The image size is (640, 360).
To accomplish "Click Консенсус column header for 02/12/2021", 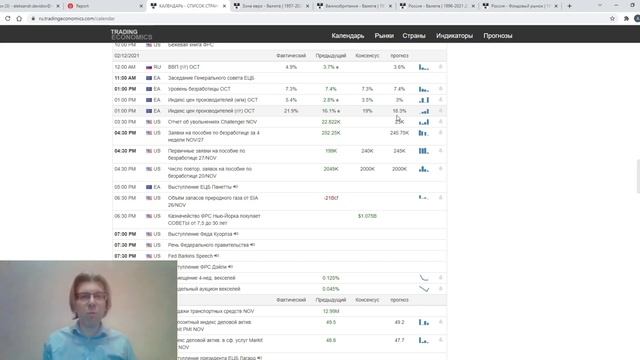I will [367, 56].
